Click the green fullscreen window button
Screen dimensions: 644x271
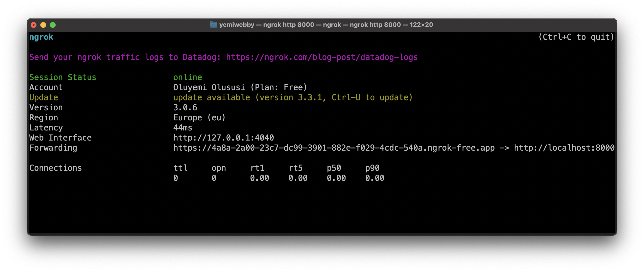tap(53, 25)
